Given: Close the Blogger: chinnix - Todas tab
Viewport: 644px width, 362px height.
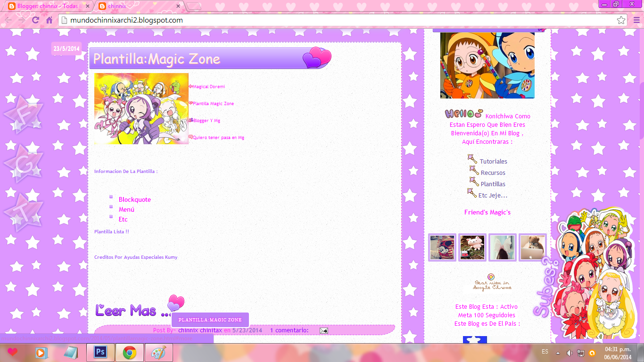Looking at the screenshot, I should pos(87,7).
